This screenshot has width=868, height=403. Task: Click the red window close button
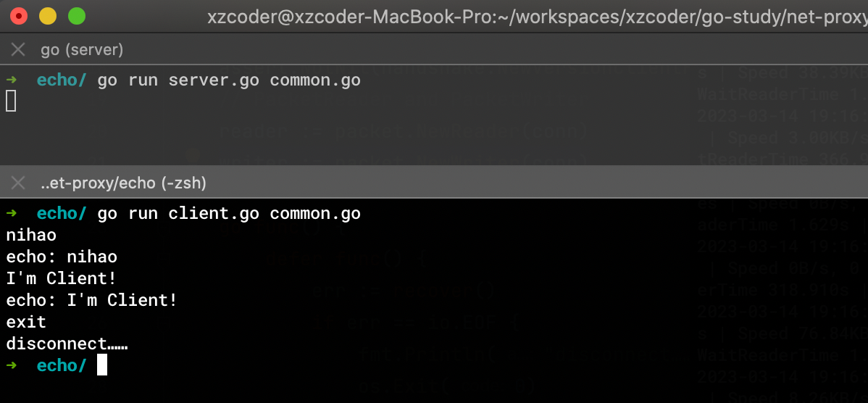point(20,16)
